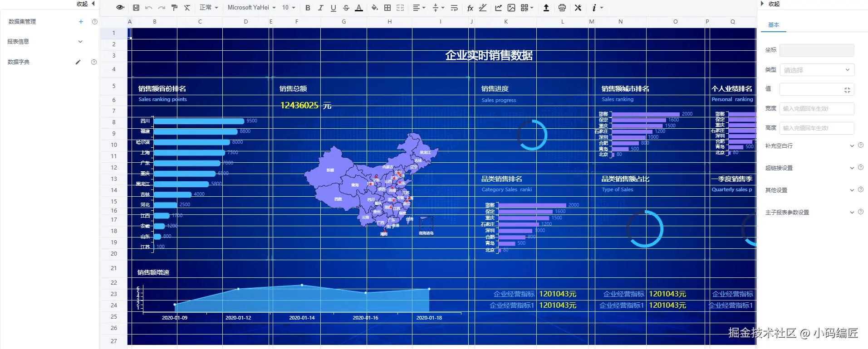Open the font size 10 dropdown
Viewport: 868px width, 349px height.
click(x=289, y=8)
